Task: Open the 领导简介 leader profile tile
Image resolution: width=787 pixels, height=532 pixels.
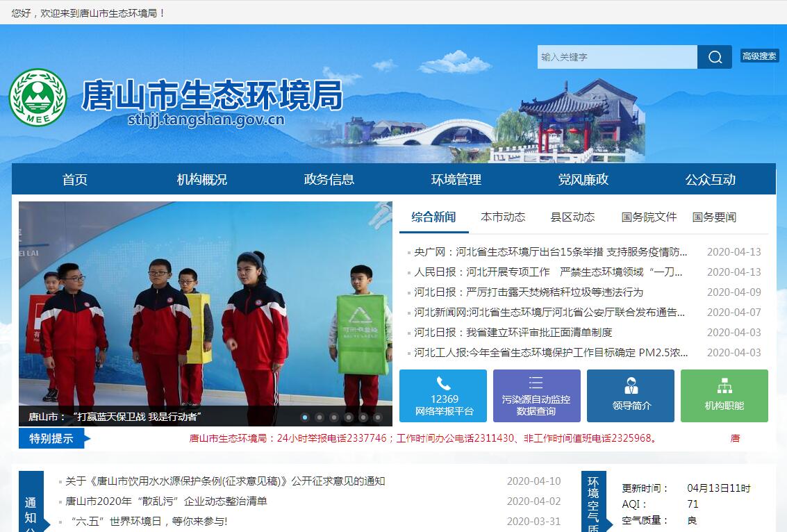Action: coord(630,396)
